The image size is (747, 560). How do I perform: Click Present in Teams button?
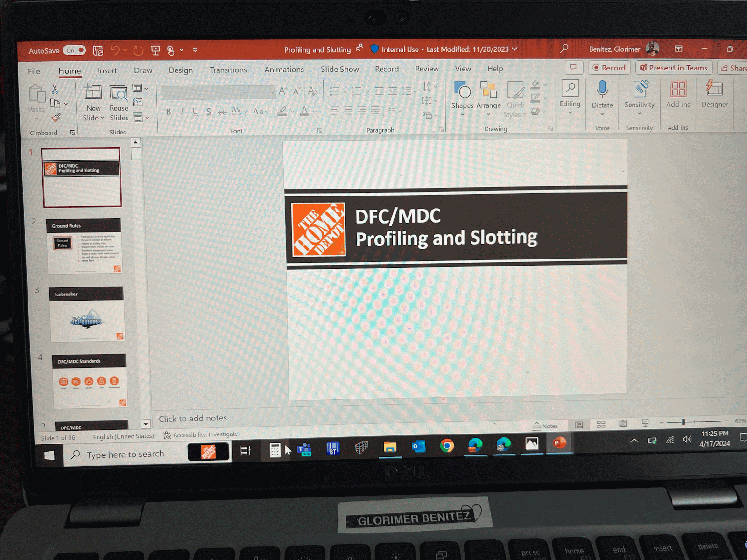(674, 68)
